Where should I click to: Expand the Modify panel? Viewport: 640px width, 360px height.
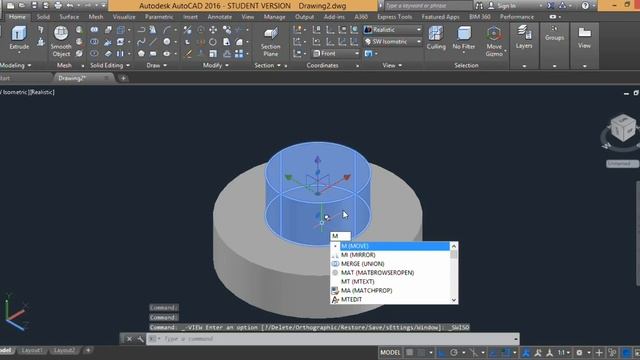point(216,65)
